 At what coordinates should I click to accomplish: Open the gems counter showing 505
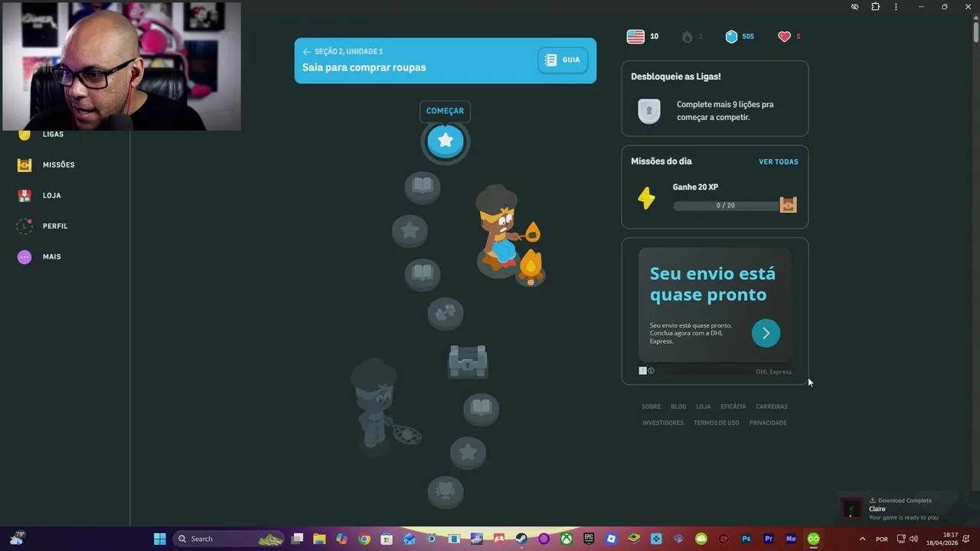[x=740, y=36]
